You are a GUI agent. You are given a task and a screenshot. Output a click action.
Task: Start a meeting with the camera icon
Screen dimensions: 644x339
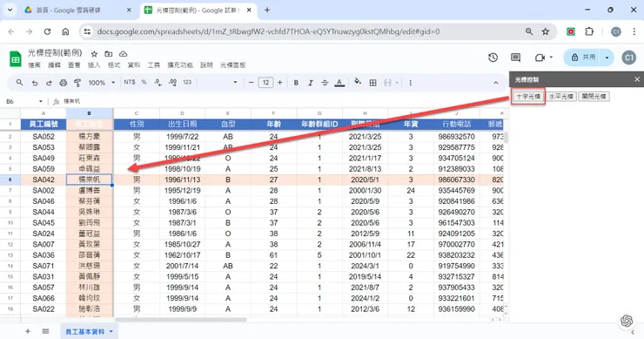click(x=540, y=58)
